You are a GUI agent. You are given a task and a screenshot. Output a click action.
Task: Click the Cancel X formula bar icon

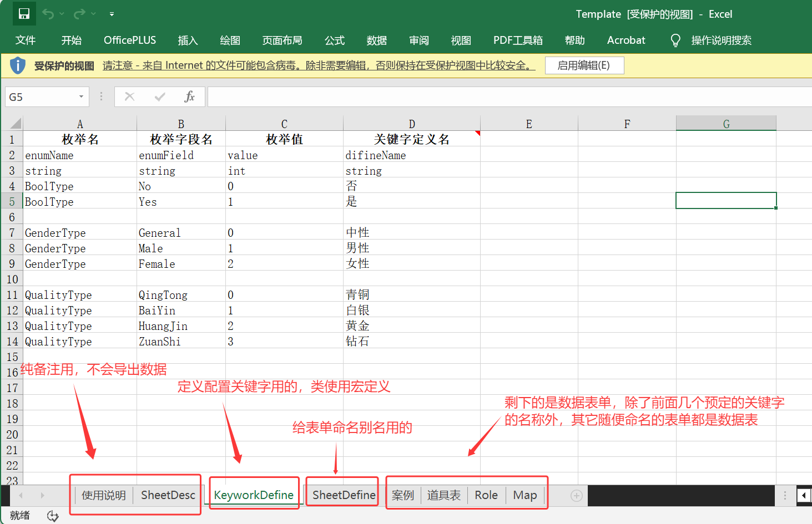[130, 97]
